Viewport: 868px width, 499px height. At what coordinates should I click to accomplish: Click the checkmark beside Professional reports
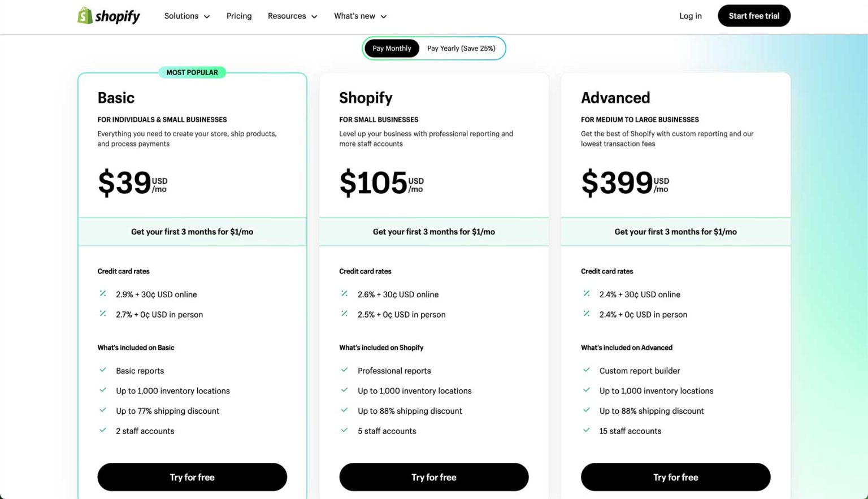(x=345, y=370)
